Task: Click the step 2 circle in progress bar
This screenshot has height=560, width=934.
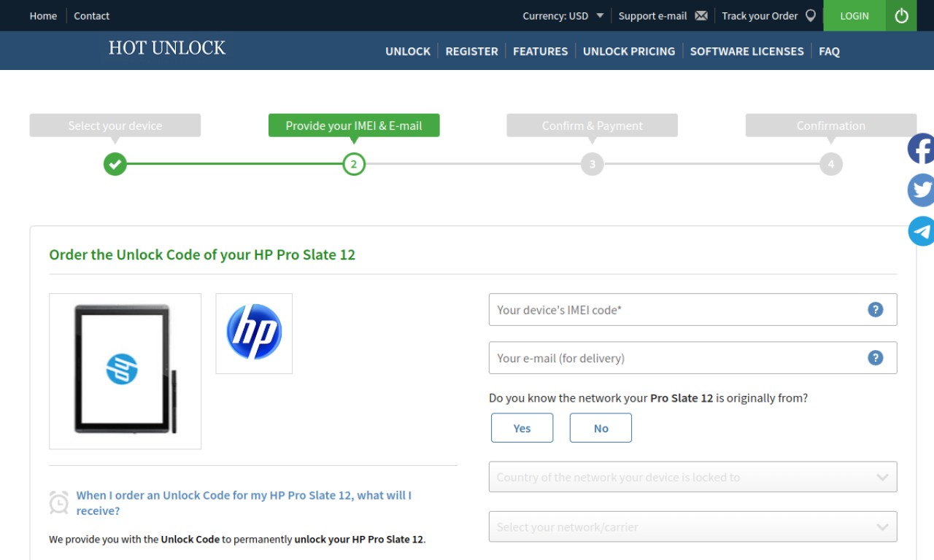Action: pyautogui.click(x=354, y=164)
